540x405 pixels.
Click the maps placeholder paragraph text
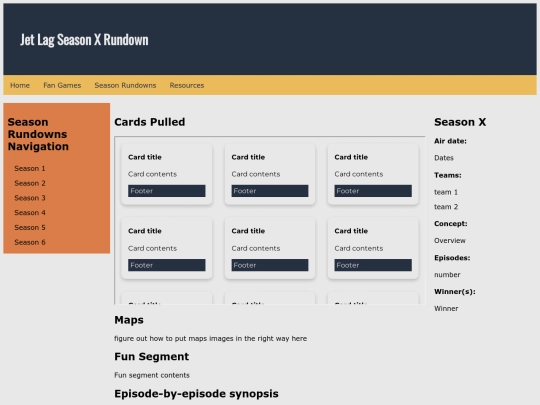pyautogui.click(x=210, y=339)
